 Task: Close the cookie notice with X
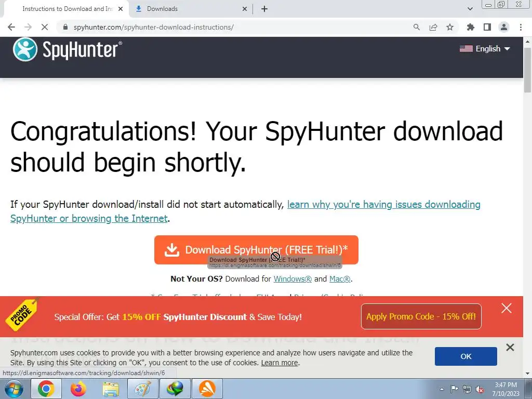(x=510, y=347)
